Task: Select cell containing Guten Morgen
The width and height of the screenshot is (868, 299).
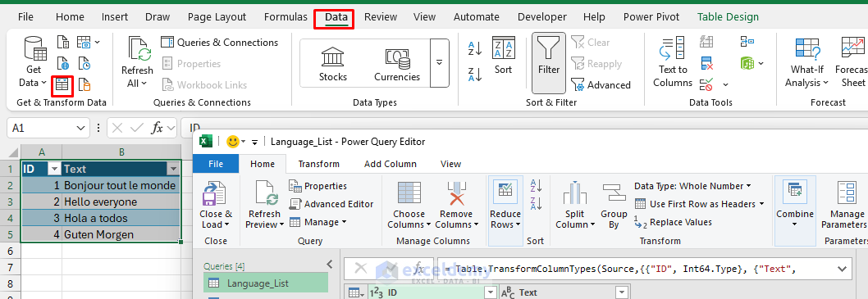Action: 121,234
